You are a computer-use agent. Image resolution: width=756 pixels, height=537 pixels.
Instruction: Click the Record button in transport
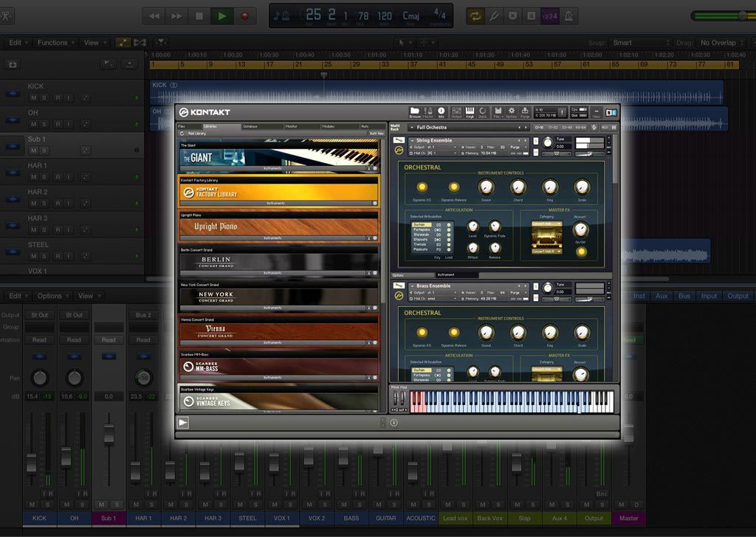tap(245, 15)
